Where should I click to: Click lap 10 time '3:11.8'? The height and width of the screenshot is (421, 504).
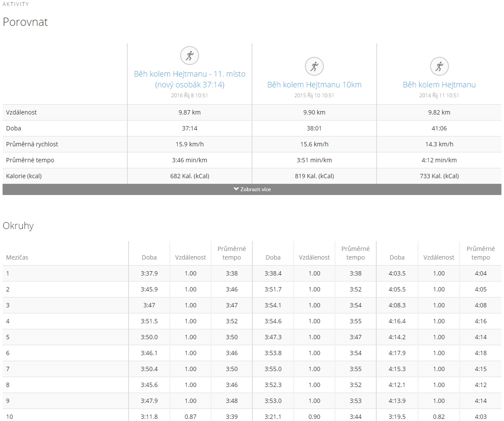149,417
